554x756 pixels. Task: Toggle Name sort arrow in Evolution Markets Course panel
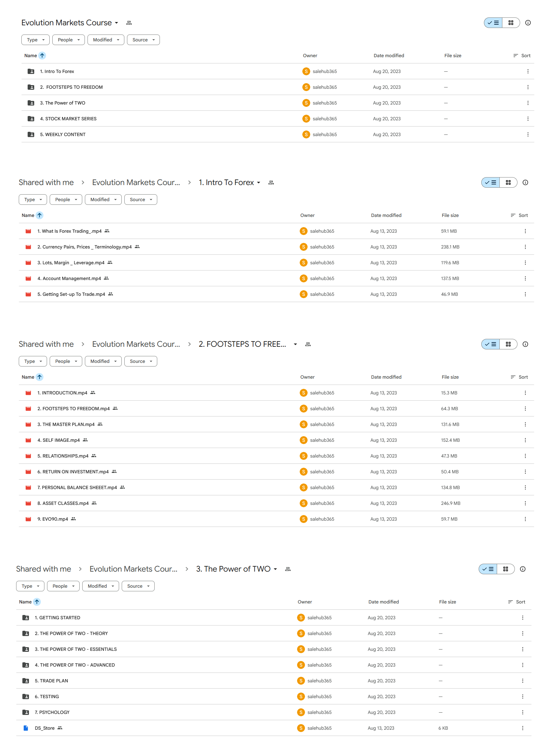[x=42, y=56]
